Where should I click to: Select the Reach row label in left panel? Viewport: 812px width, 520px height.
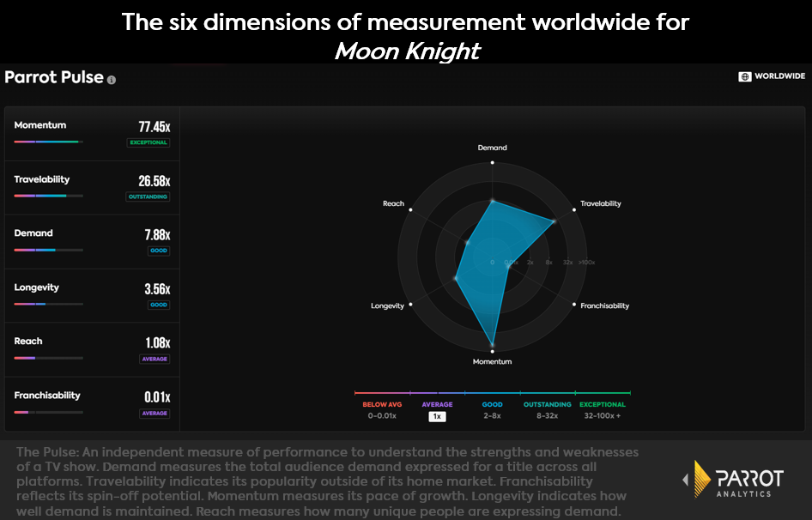coord(28,342)
